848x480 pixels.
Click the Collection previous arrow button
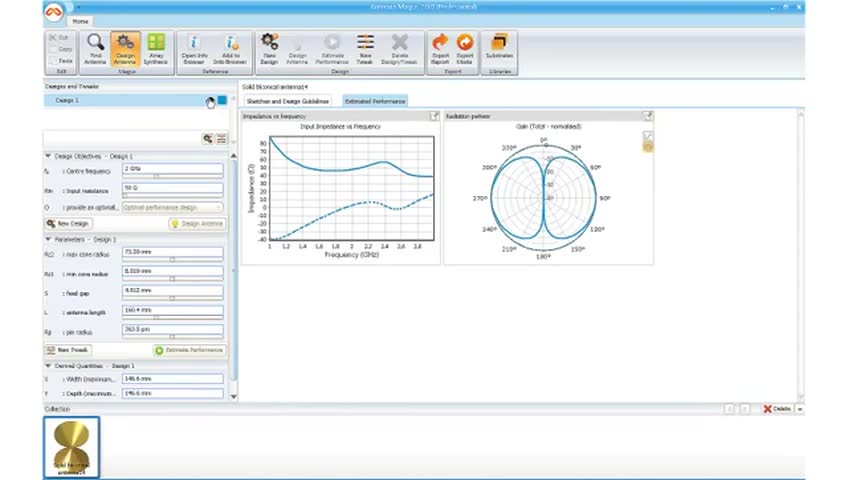tap(729, 409)
